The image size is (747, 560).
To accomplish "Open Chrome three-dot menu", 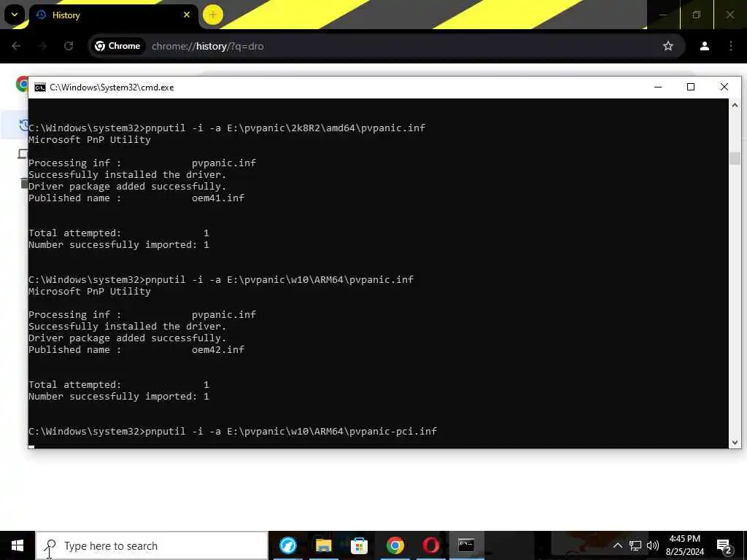I will coord(731,46).
